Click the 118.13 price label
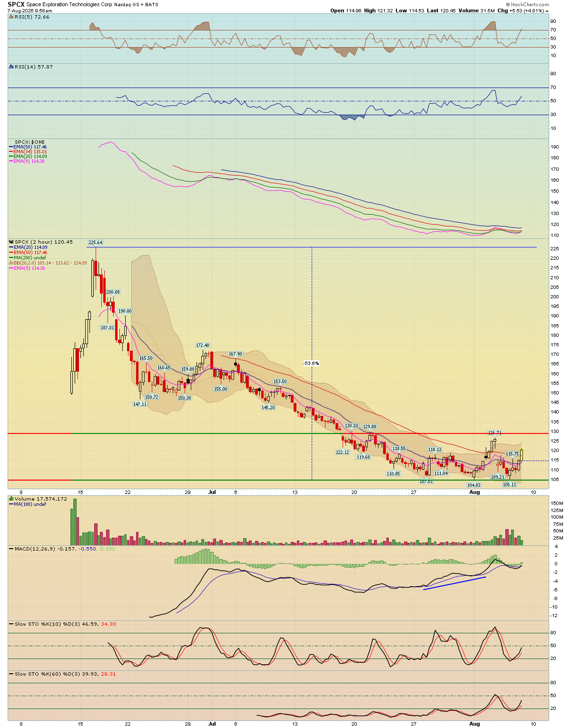The width and height of the screenshot is (571, 728). click(x=435, y=450)
